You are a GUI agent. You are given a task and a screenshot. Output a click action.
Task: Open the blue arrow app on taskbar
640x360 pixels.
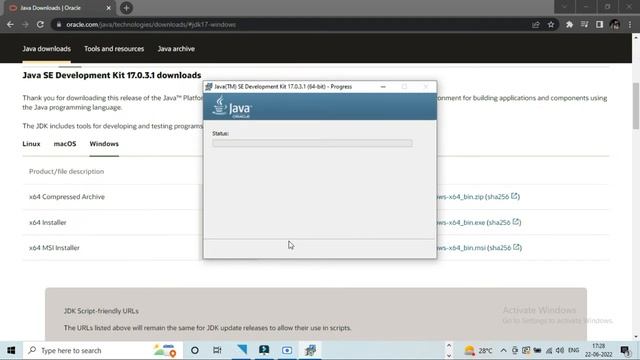coord(242,350)
